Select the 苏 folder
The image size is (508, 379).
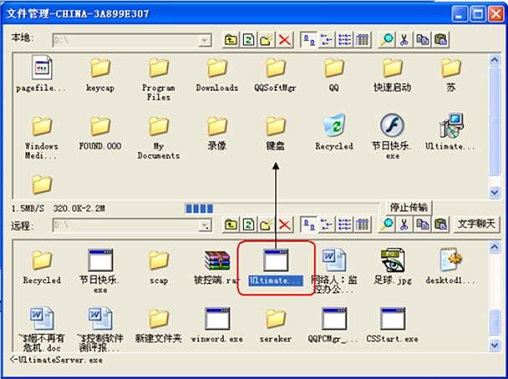pos(451,75)
